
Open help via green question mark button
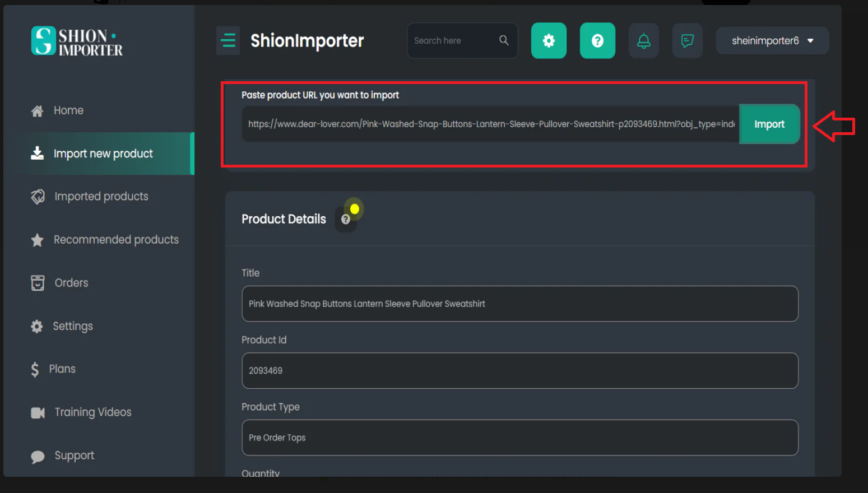(597, 40)
